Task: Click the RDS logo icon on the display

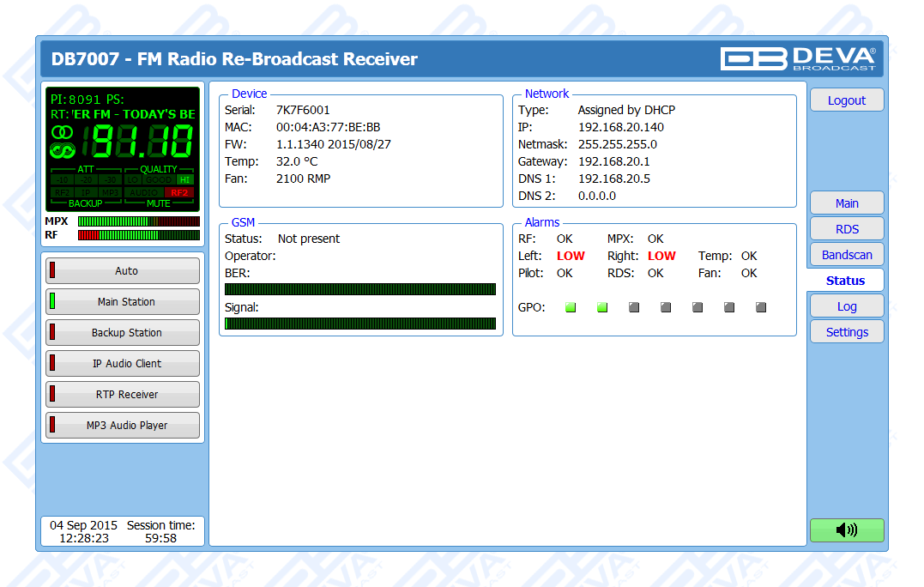Action: click(63, 151)
